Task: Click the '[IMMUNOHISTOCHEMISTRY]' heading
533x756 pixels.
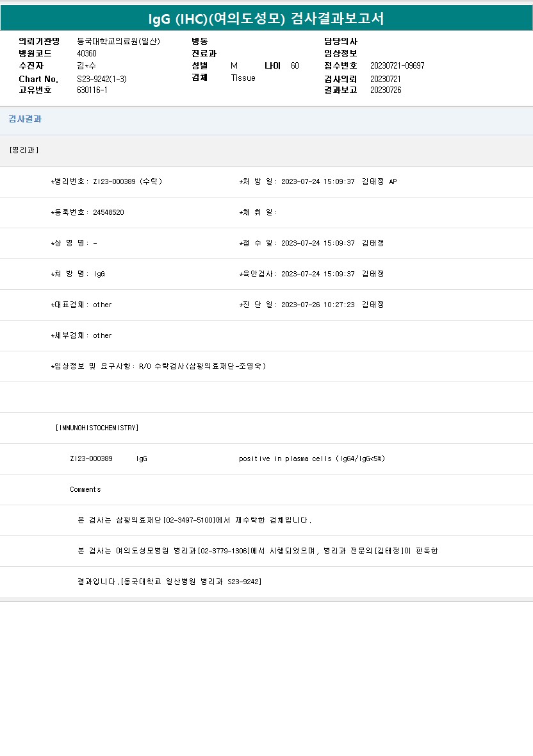Action: (x=97, y=428)
